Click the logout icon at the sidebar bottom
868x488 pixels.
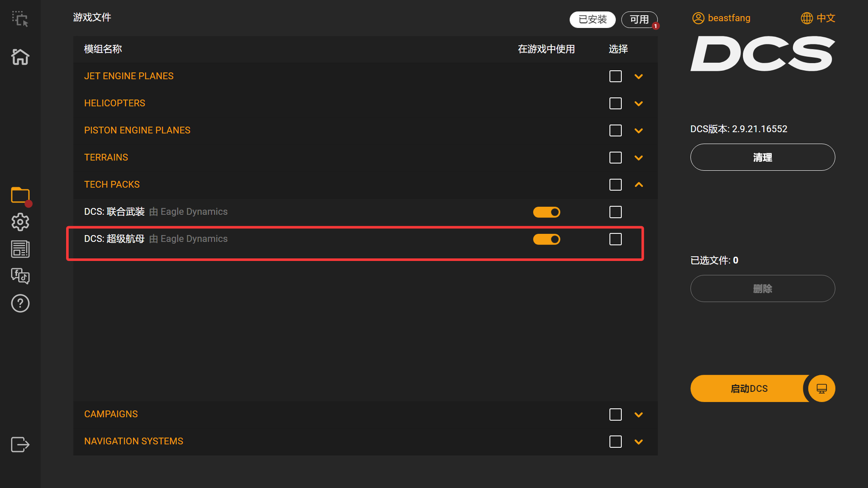coord(20,444)
